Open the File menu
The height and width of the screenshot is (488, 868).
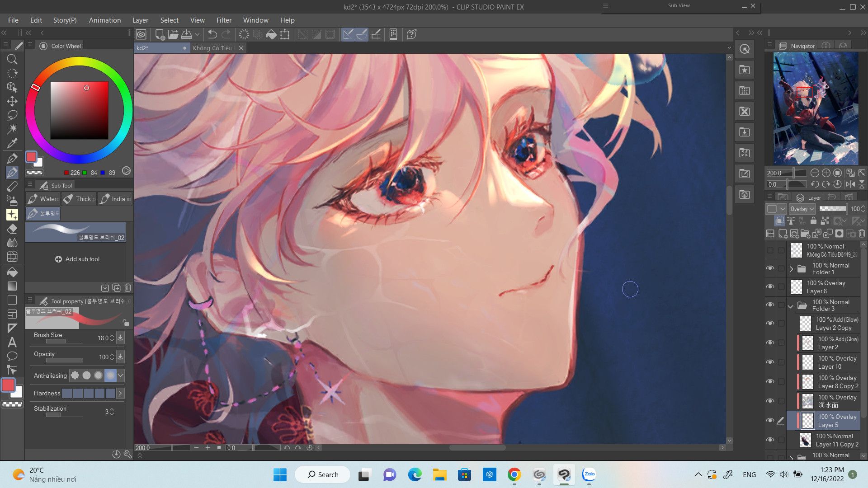point(13,20)
